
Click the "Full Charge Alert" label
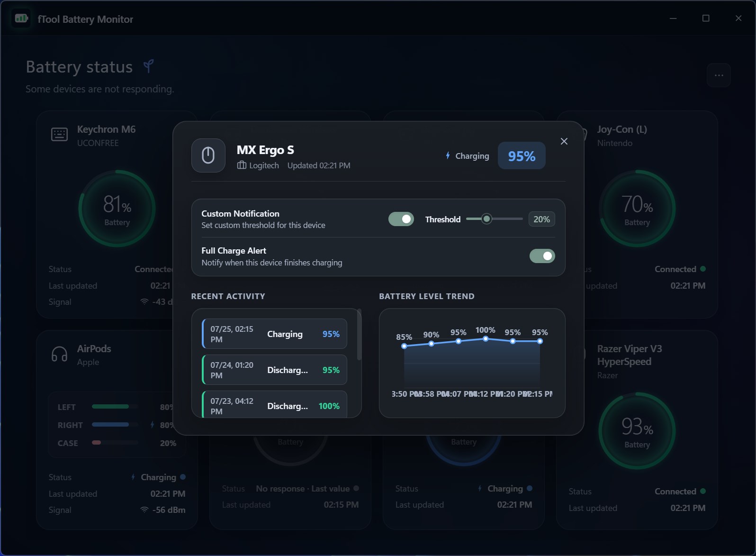pos(234,251)
